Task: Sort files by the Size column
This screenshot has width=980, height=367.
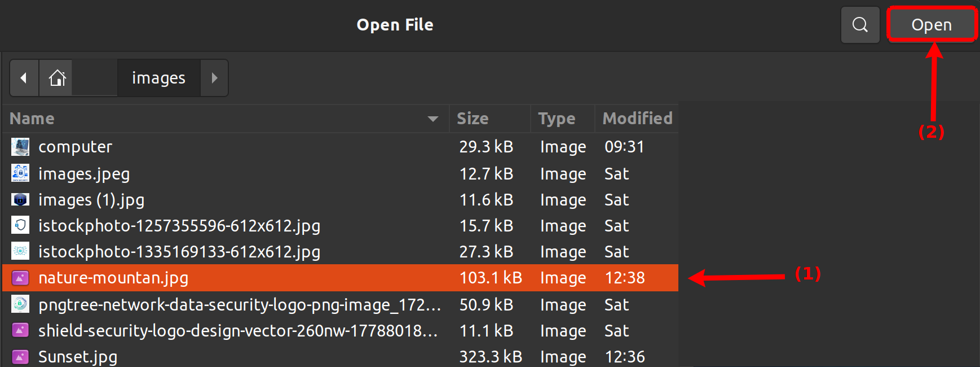Action: click(x=473, y=119)
